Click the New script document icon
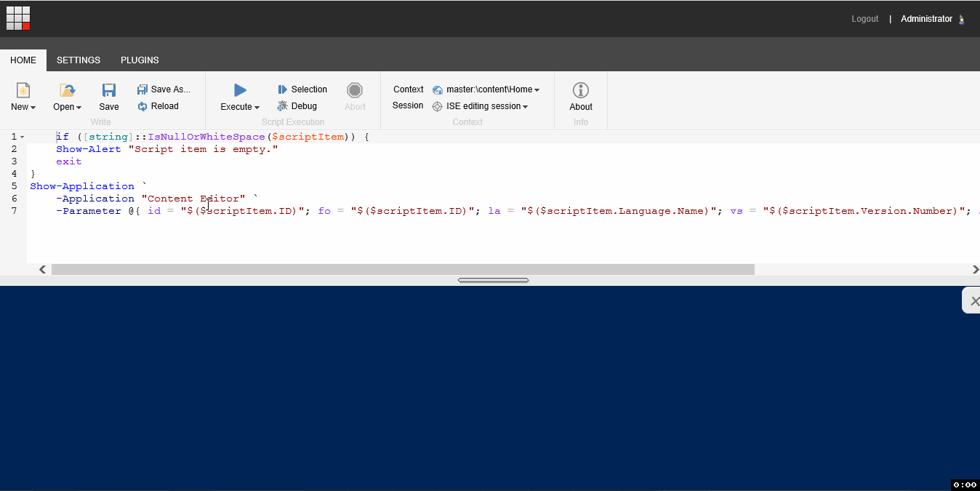This screenshot has height=491, width=980. click(x=23, y=89)
